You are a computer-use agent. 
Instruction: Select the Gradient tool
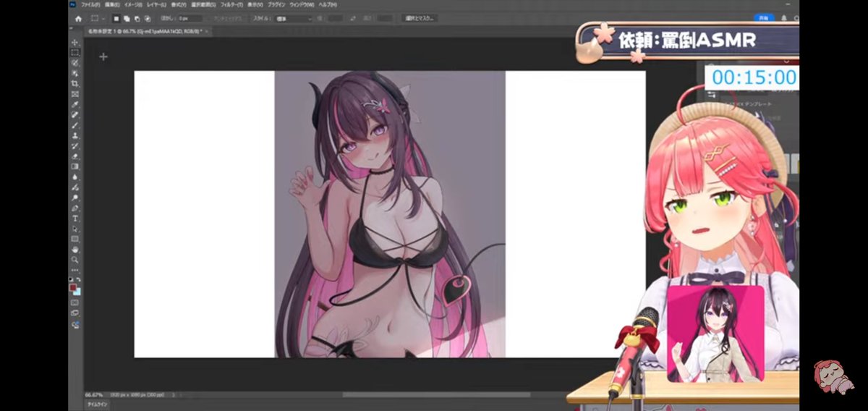75,166
